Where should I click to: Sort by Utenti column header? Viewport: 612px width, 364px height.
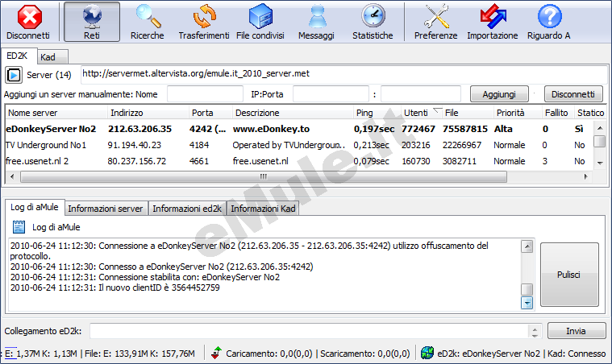[x=422, y=113]
